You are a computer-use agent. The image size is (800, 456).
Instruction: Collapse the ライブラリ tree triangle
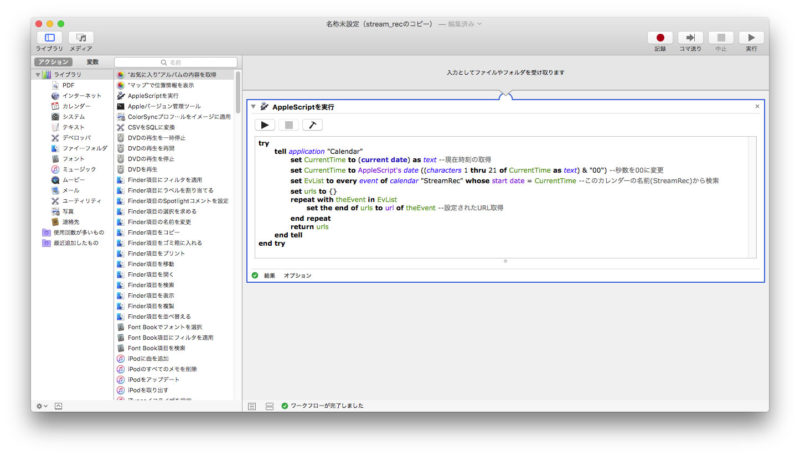coord(38,74)
